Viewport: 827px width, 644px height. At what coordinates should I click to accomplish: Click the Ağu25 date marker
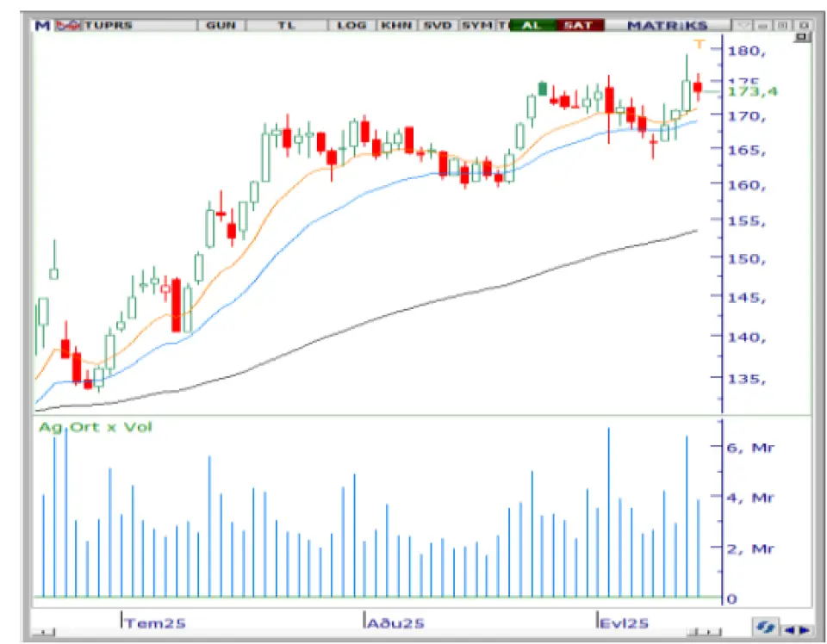coord(395,623)
